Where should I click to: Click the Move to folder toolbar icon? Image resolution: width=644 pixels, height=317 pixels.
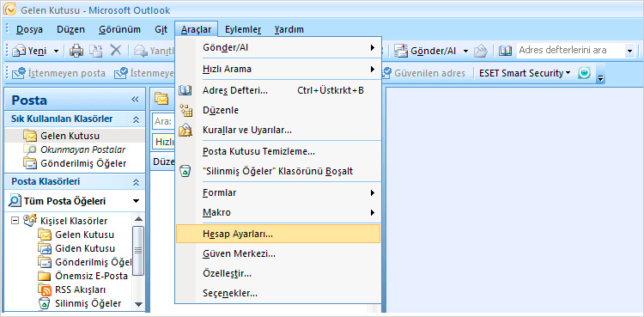(96, 51)
